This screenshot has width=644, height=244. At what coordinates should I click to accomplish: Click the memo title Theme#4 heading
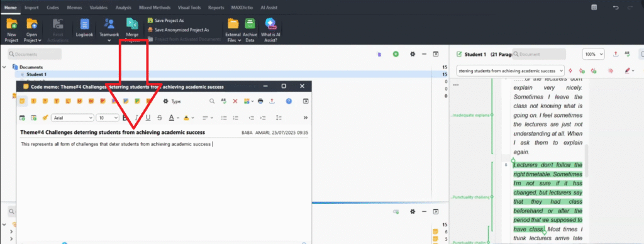(x=113, y=132)
